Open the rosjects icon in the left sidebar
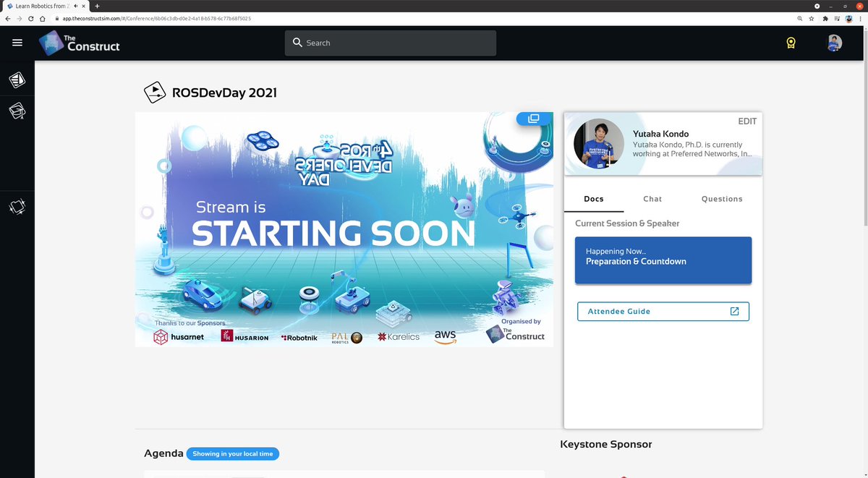 click(x=17, y=207)
